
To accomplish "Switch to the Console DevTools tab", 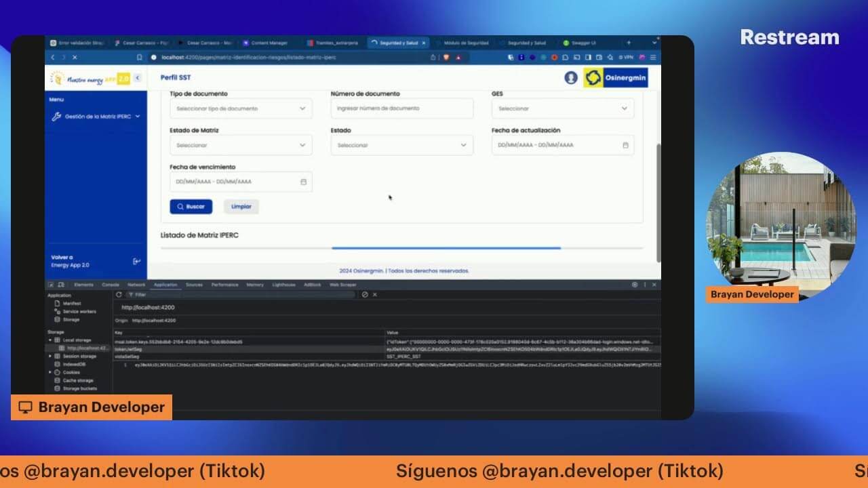I will coord(111,285).
